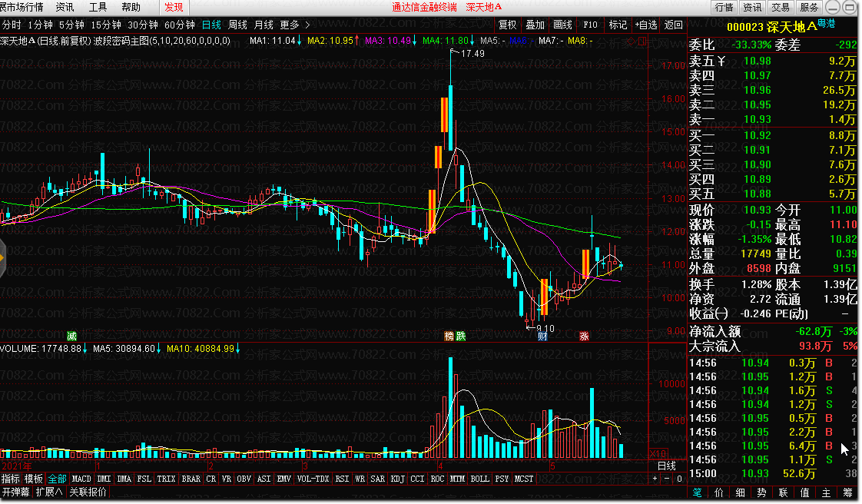This screenshot has width=862, height=504.
Task: Click the 榜 marker on the chart
Action: click(x=449, y=336)
